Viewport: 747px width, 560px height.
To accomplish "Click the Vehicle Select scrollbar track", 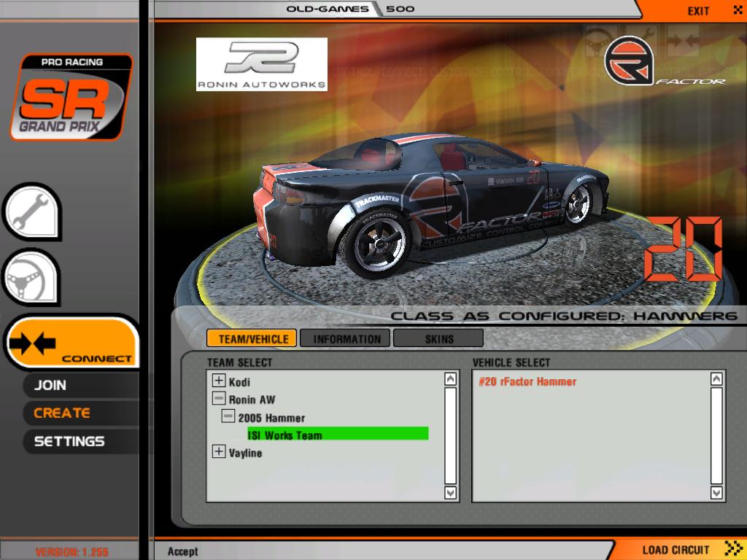I will [x=716, y=436].
